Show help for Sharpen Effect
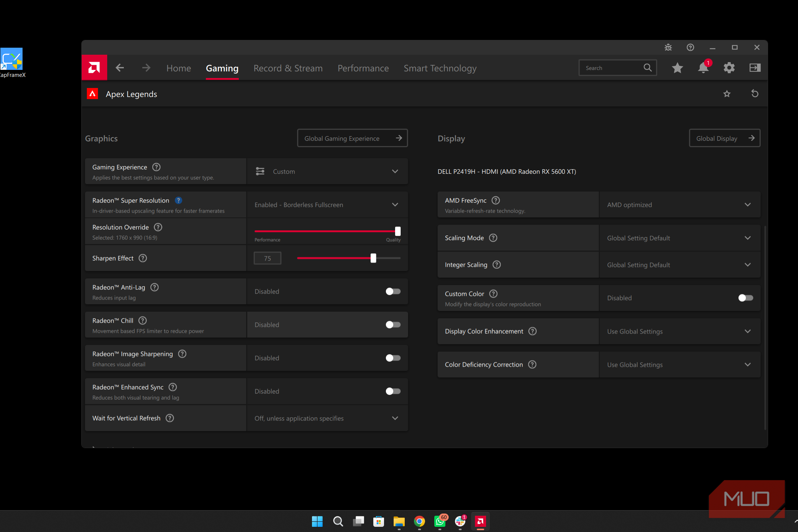Screen dimensions: 798x532 [x=143, y=258]
